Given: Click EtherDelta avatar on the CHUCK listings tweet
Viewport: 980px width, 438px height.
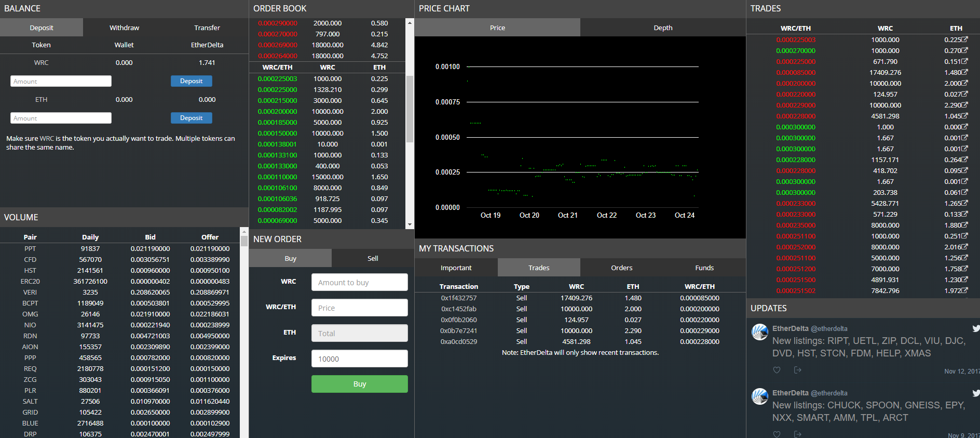Looking at the screenshot, I should coord(760,396).
